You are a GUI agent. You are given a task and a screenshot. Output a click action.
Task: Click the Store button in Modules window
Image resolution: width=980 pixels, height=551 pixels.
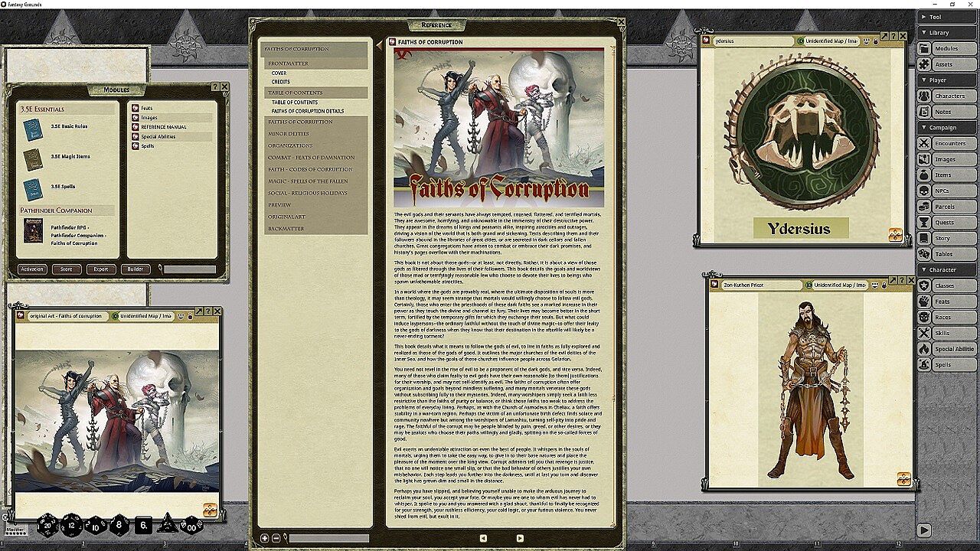pos(67,269)
